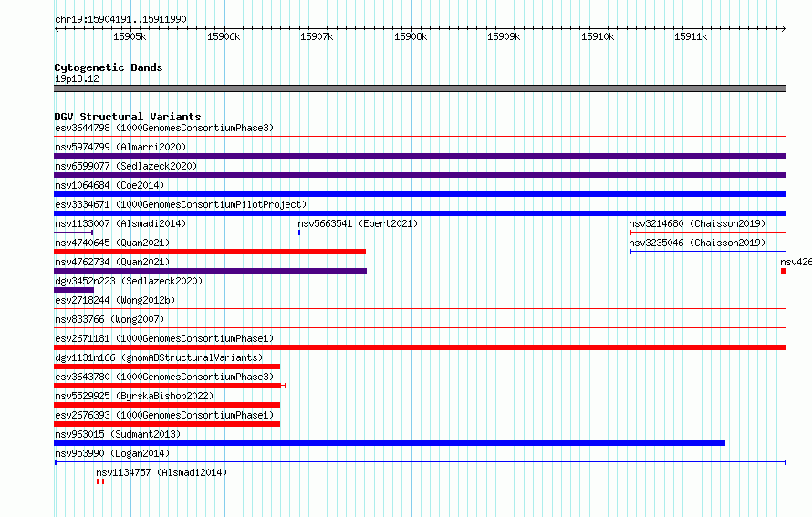Click ruler position 15905k
812x517 pixels.
[x=130, y=36]
